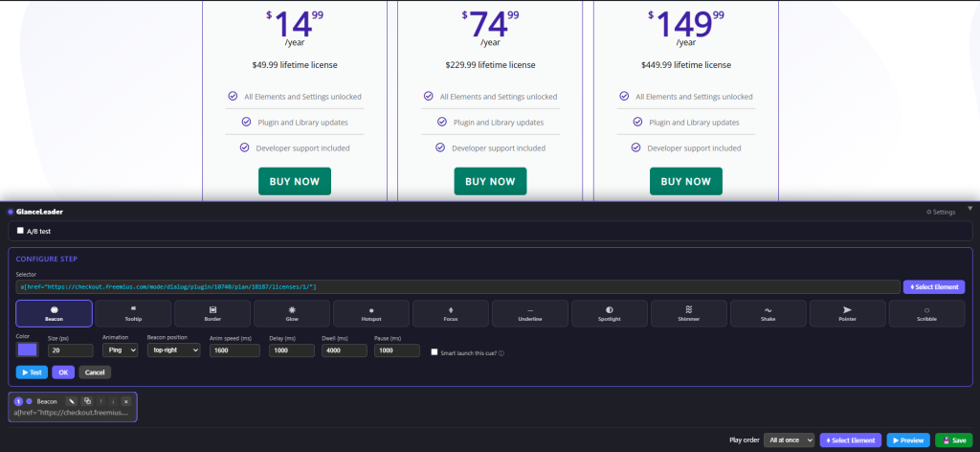The image size is (980, 452).
Task: Click $49.99 lifetime license text
Action: 295,65
